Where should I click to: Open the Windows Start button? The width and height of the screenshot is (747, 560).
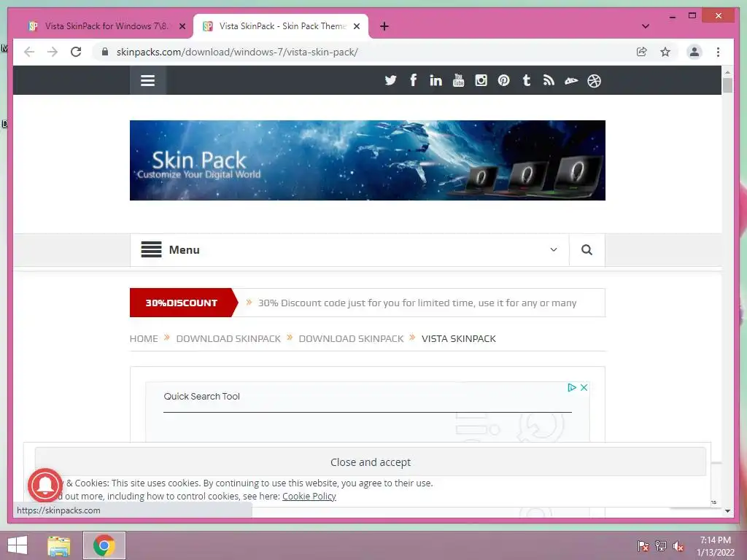coord(18,545)
